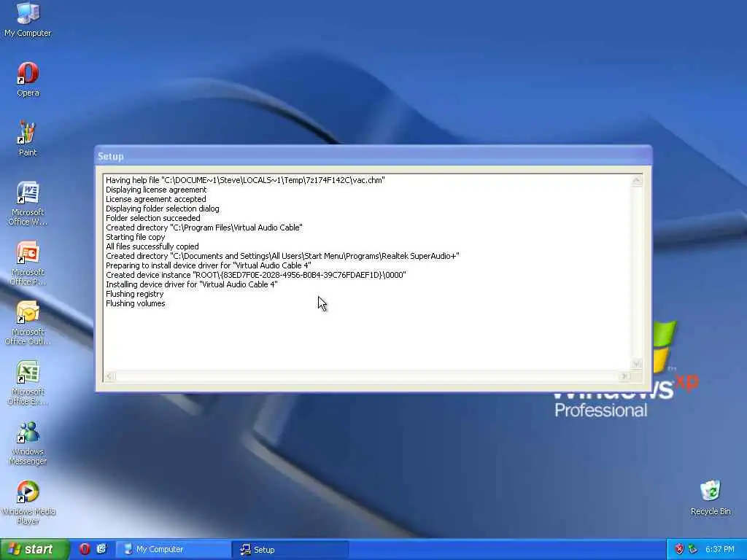The width and height of the screenshot is (747, 560).
Task: Select the Microsoft Office Word shortcut
Action: (x=28, y=204)
